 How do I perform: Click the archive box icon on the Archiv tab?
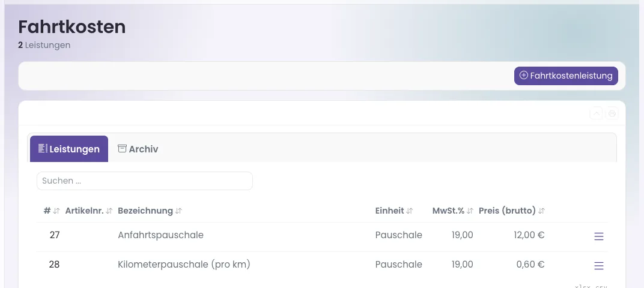point(122,149)
